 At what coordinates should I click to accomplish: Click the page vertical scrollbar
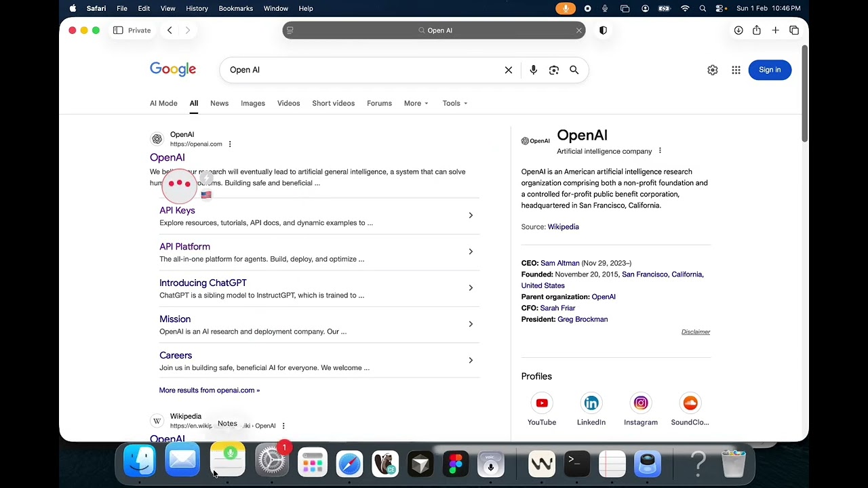pos(804,93)
